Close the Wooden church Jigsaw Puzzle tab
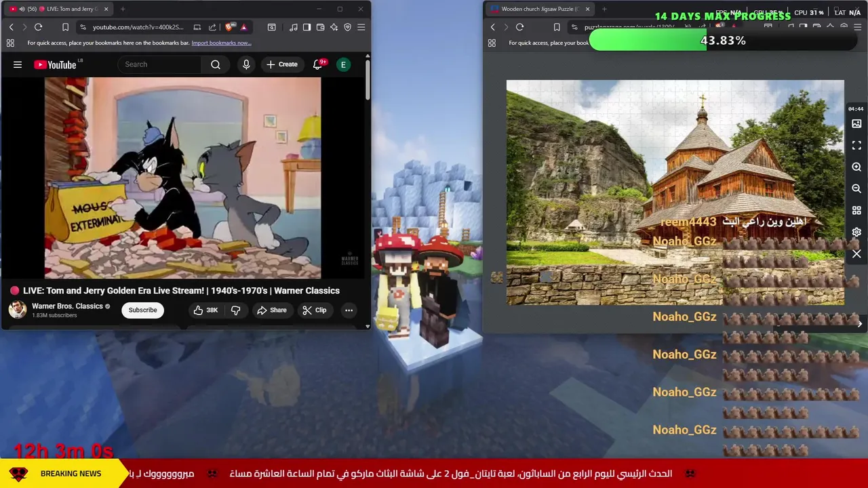Image resolution: width=868 pixels, height=488 pixels. click(587, 9)
